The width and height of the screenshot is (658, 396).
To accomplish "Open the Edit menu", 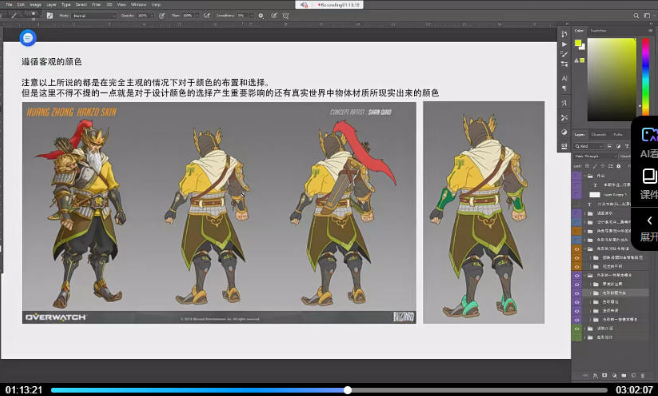I will point(21,5).
